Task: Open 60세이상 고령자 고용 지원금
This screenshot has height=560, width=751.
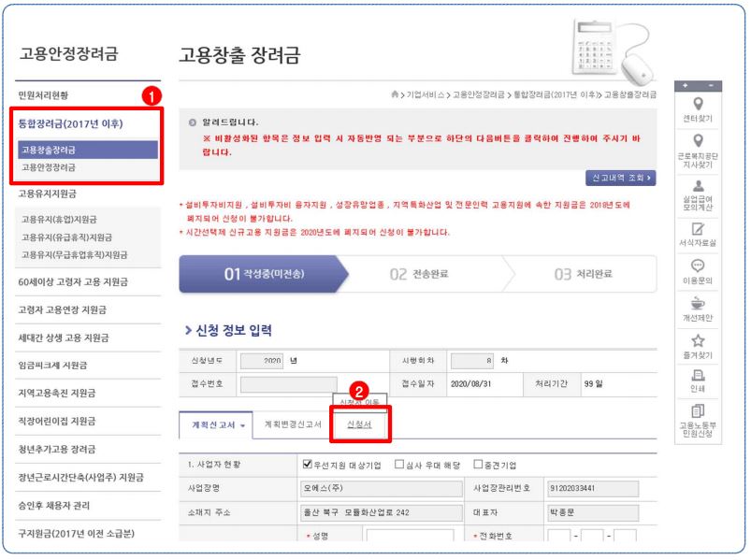Action: (73, 282)
